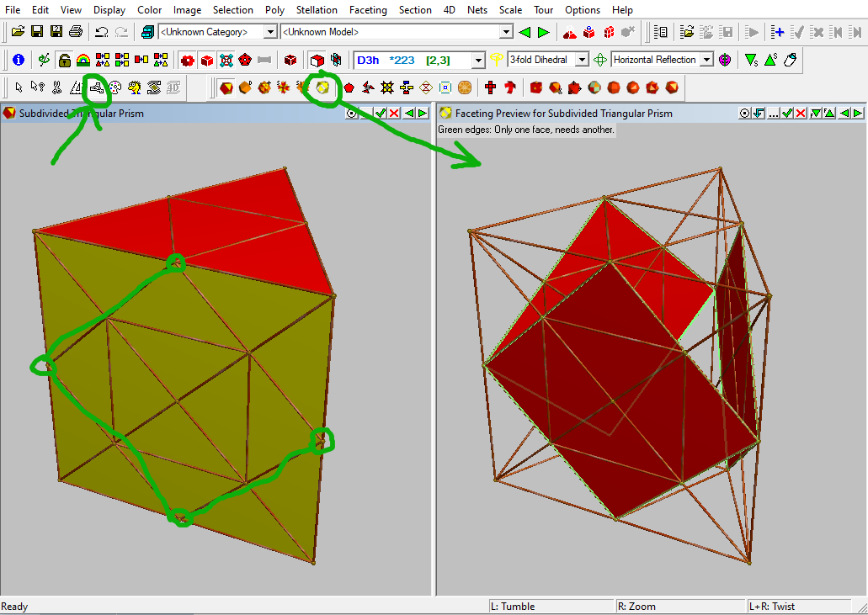The image size is (868, 615).
Task: Toggle white-faced cube view button
Action: pyautogui.click(x=317, y=60)
